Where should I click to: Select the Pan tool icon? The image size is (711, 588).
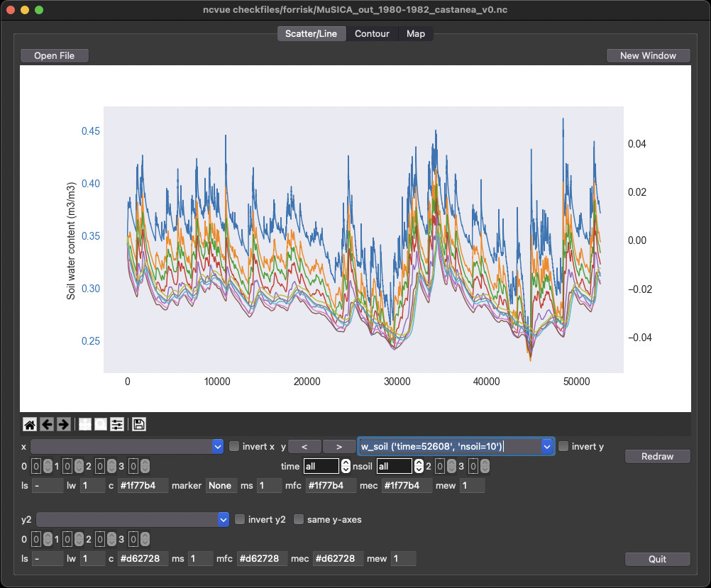click(x=84, y=424)
